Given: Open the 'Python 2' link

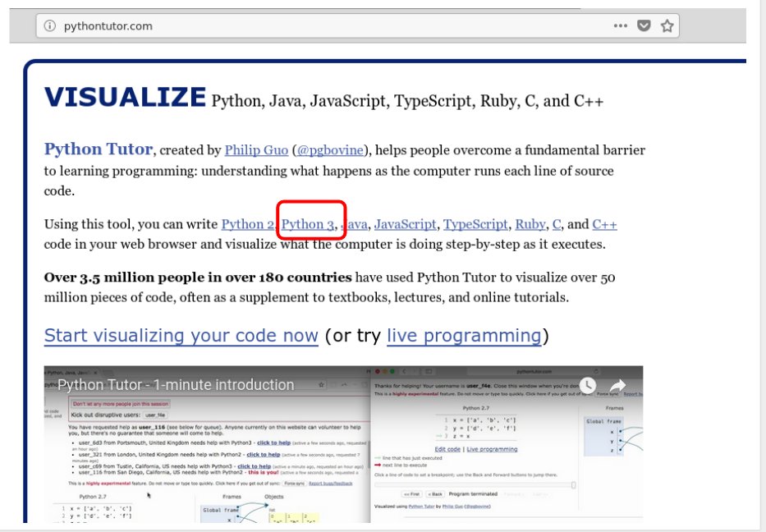Looking at the screenshot, I should coord(247,223).
